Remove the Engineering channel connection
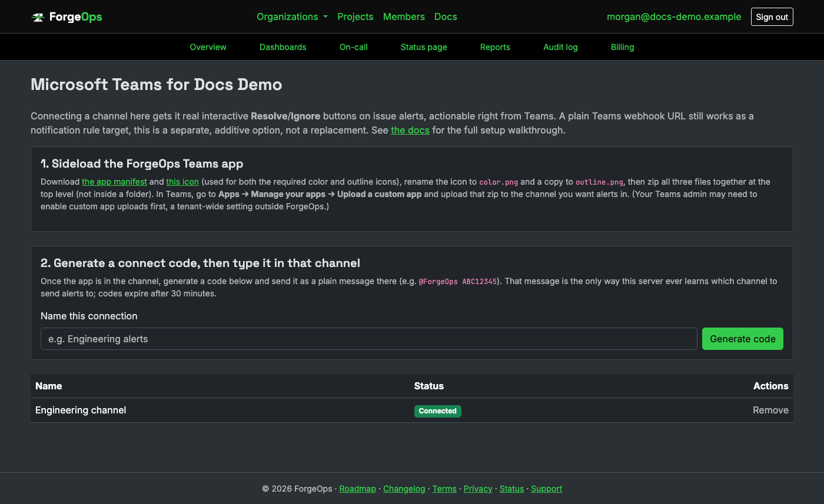The image size is (824, 504). pyautogui.click(x=770, y=410)
